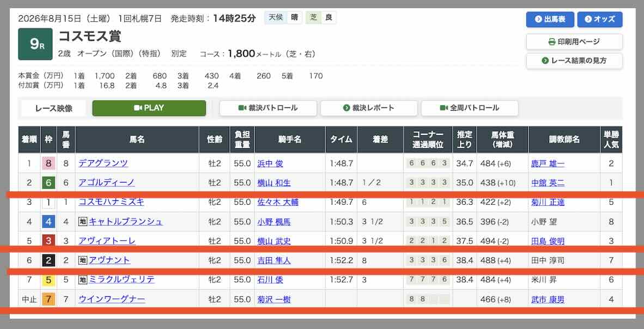The image size is (644, 329).
Task: Open jockey 石川 倭 profile
Action: [270, 280]
